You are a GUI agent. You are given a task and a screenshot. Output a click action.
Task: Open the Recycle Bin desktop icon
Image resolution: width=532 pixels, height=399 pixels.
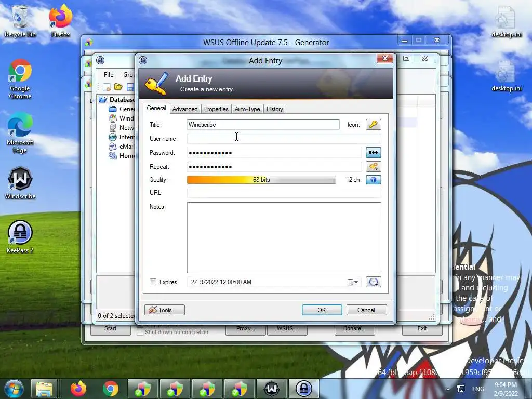pos(20,21)
